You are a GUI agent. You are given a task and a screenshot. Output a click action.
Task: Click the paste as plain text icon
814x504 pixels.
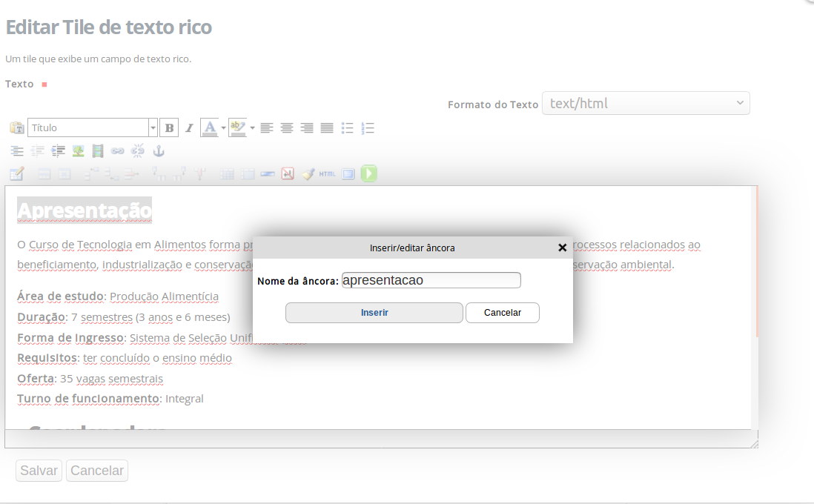coord(16,127)
